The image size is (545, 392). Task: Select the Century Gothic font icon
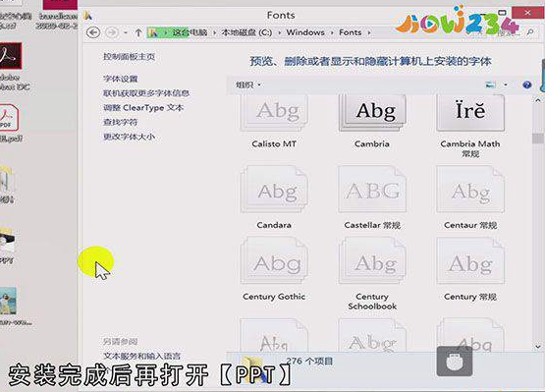274,261
